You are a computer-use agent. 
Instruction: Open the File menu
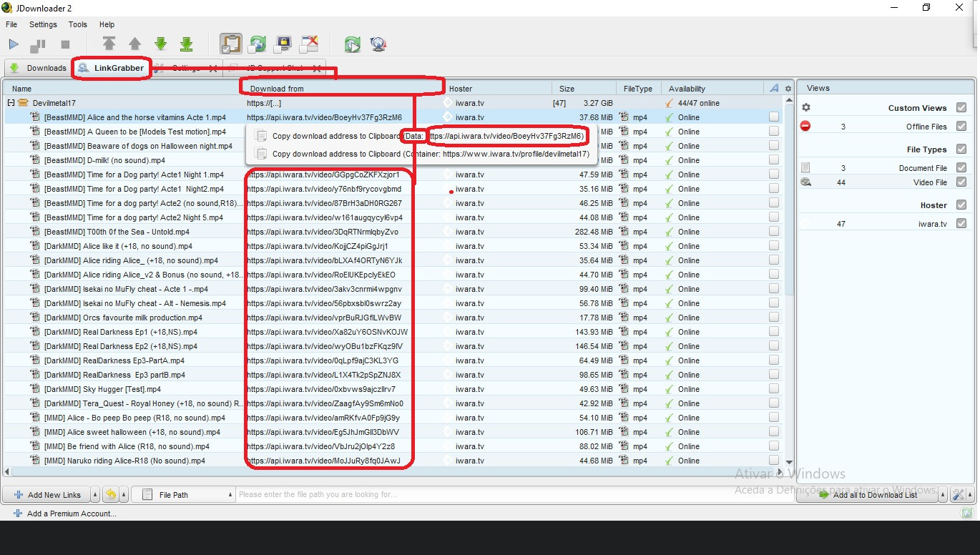click(11, 24)
